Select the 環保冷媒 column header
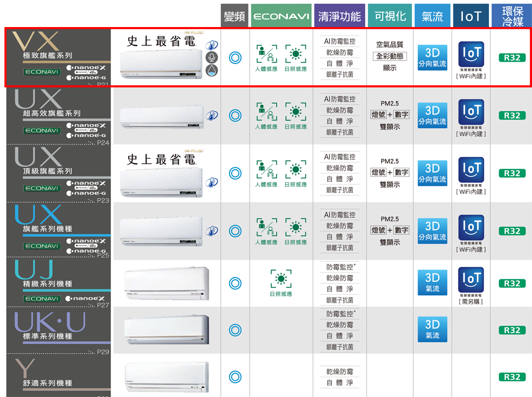Image resolution: width=532 pixels, height=397 pixels. pos(512,16)
